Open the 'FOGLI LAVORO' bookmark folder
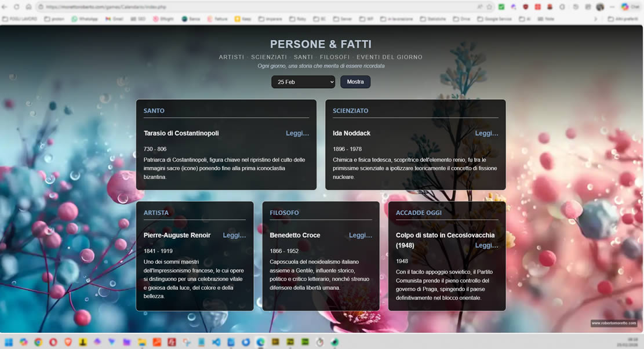 click(x=20, y=19)
